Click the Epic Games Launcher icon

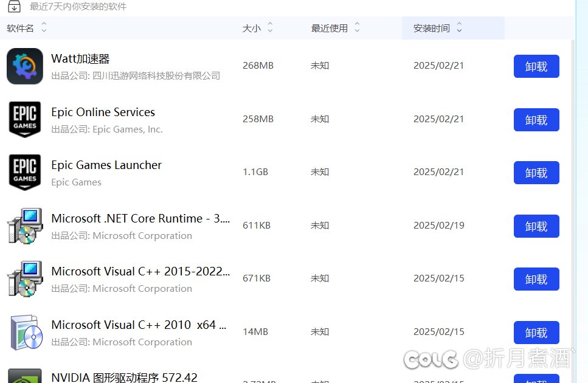25,173
